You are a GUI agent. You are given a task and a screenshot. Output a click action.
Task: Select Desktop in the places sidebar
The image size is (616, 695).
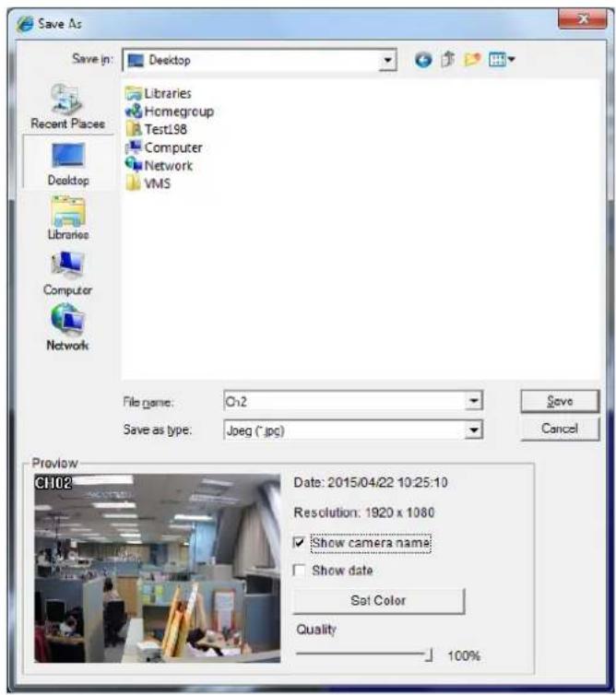click(x=68, y=164)
